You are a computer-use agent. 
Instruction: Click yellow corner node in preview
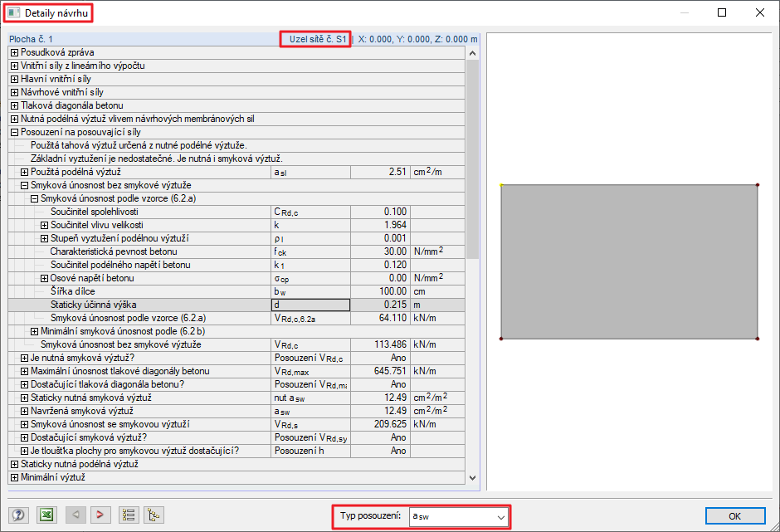click(501, 185)
